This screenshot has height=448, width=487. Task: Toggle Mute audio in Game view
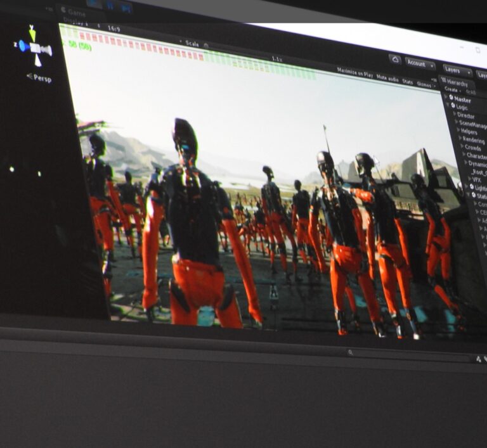(387, 77)
